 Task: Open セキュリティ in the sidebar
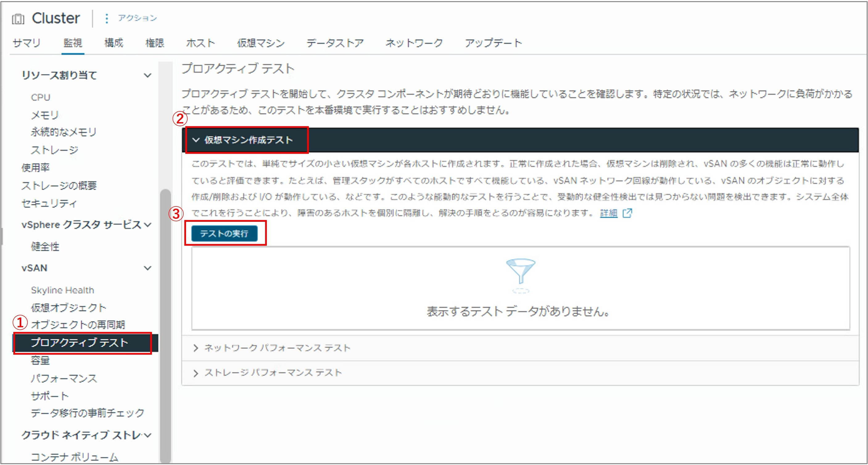(x=49, y=203)
